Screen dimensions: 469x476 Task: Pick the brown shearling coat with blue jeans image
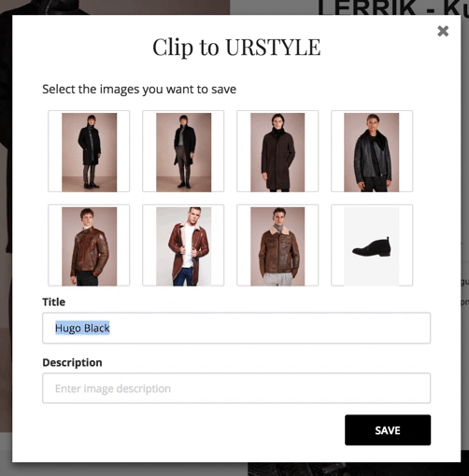coord(183,245)
